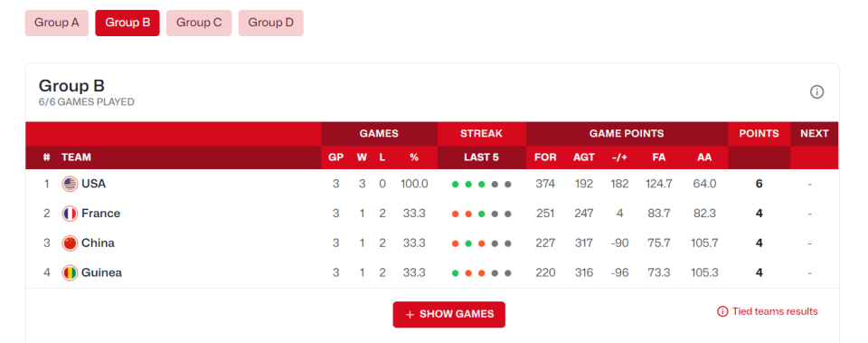The width and height of the screenshot is (868, 343).
Task: Click the POINTS column header
Action: coord(759,134)
